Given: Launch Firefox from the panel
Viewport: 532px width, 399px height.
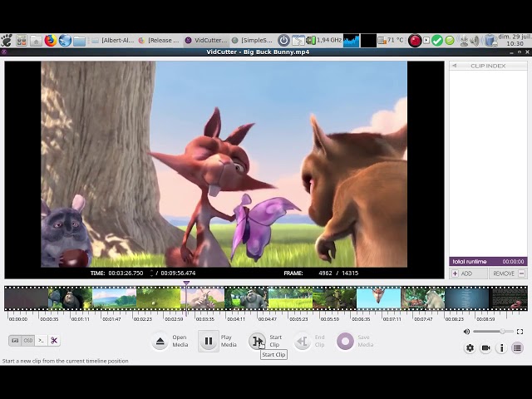Looking at the screenshot, I should click(51, 41).
